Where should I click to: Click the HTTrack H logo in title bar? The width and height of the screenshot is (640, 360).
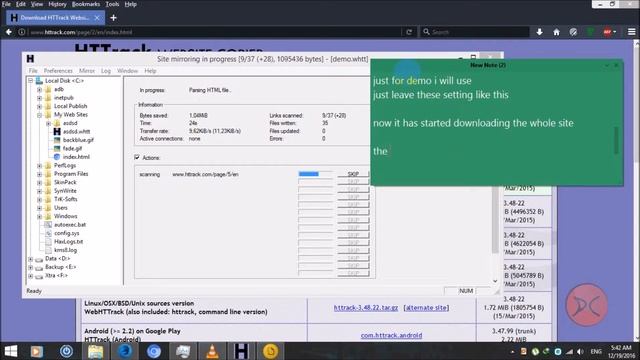click(x=30, y=59)
